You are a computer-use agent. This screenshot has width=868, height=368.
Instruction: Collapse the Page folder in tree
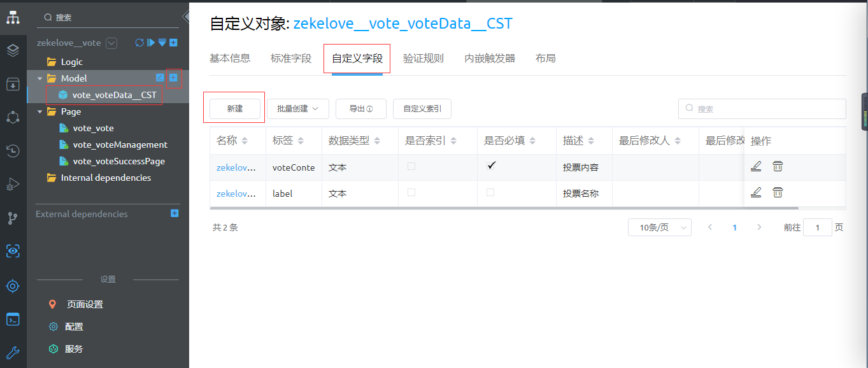[40, 111]
